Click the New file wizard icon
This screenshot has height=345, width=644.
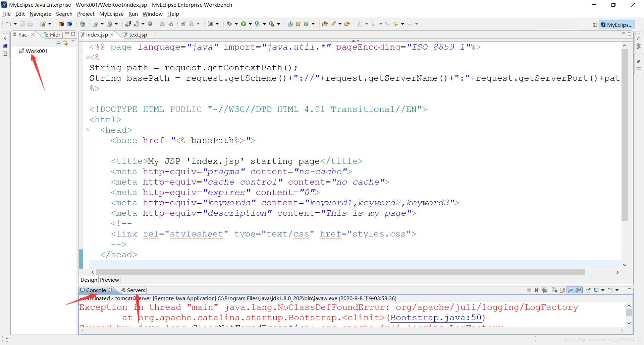pyautogui.click(x=8, y=24)
